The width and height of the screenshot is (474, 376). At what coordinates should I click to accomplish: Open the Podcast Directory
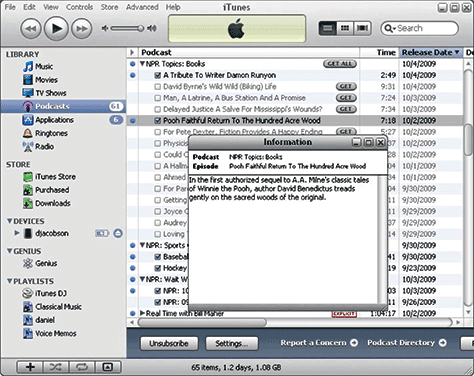click(x=407, y=343)
